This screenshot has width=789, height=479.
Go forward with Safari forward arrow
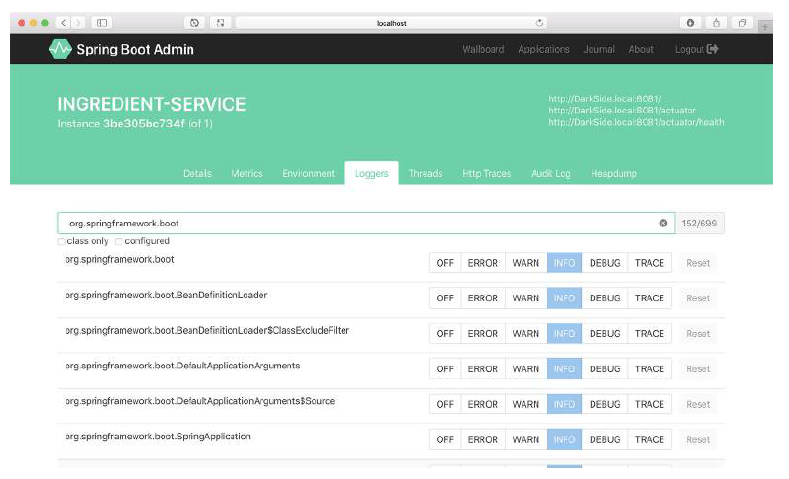pyautogui.click(x=78, y=23)
